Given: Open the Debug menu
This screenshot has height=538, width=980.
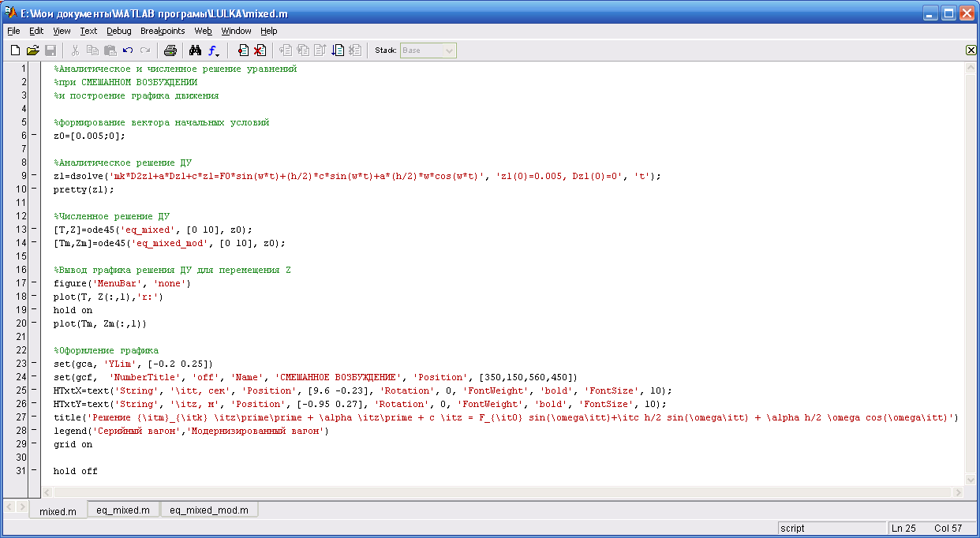Looking at the screenshot, I should point(119,31).
